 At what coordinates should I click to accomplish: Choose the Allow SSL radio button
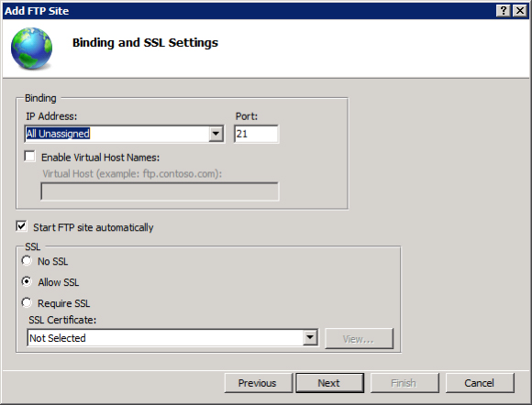pos(27,281)
